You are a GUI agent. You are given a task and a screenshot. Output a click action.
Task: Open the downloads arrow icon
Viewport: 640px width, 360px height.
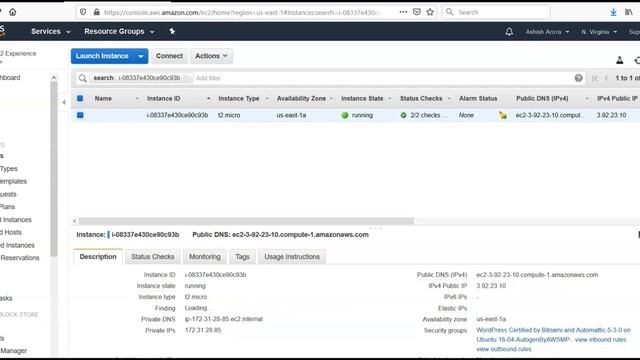(613, 12)
